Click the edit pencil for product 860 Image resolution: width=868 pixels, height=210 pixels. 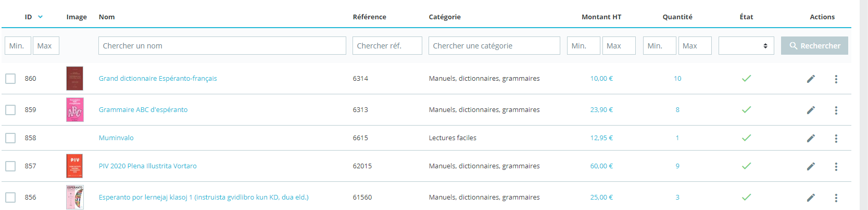point(811,79)
